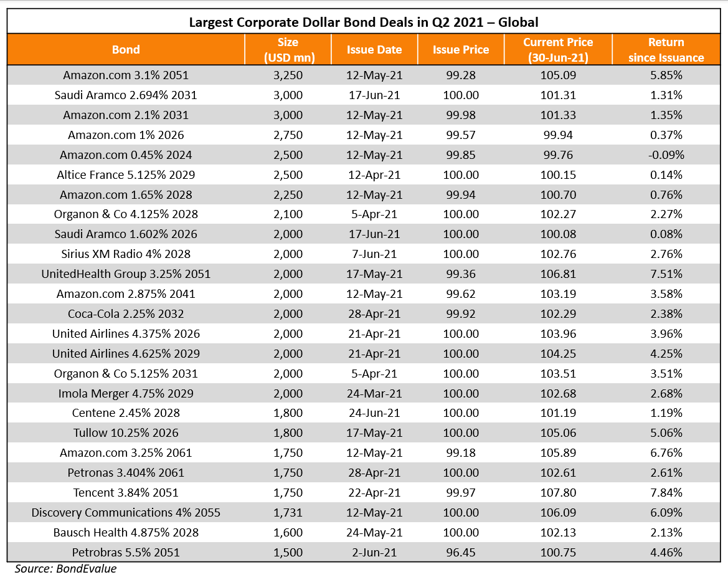
Task: Click the 'Sirius XM Radio 4% 2028' bond name
Action: [126, 254]
